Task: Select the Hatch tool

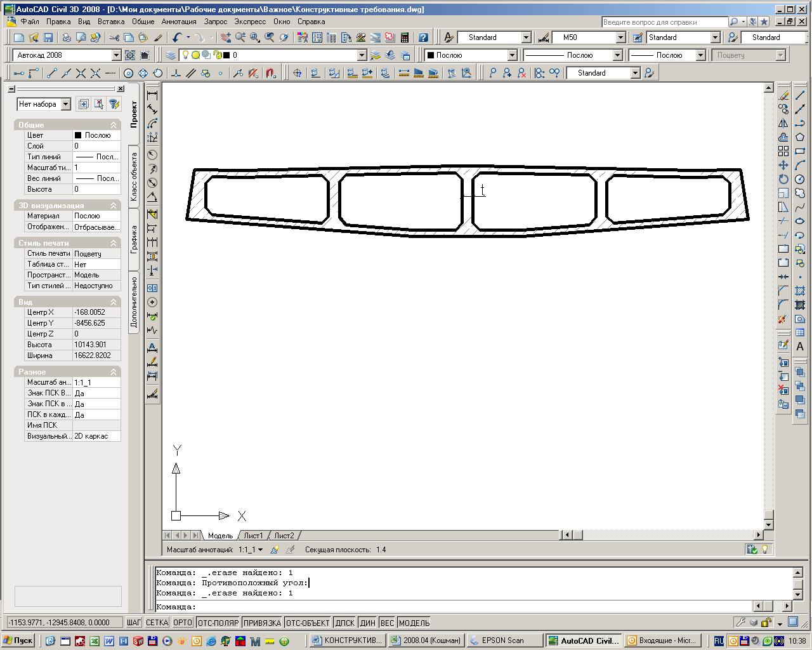Action: point(800,291)
